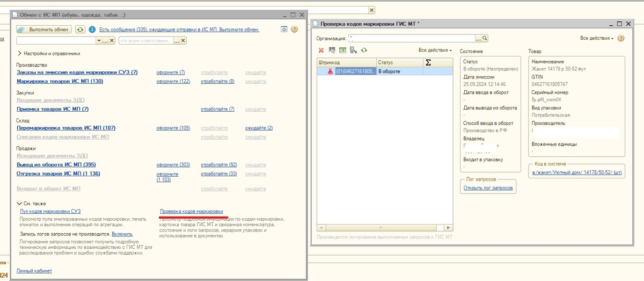Viewport: 644px width, 281px height.
Task: Open help icon in Проверка кодов маркировки window
Action: pos(621,38)
